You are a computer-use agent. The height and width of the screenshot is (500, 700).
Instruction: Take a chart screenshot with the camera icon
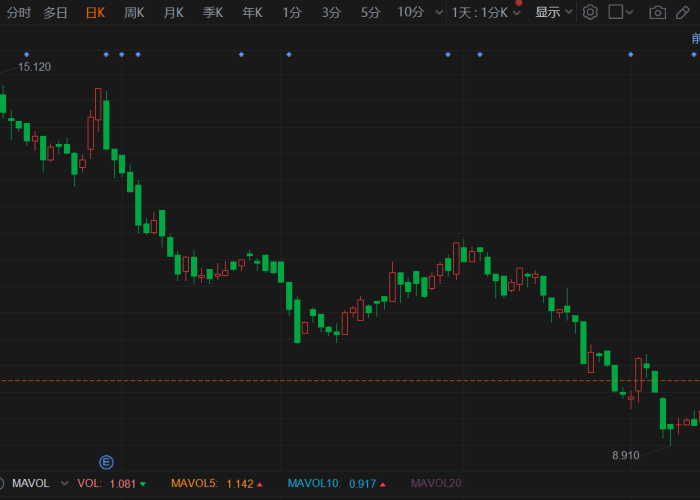[658, 12]
